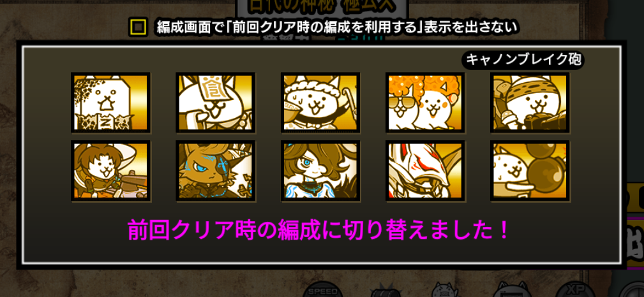The image size is (644, 297).
Task: Select the brown-haired girl with cannon unit
Action: click(110, 171)
